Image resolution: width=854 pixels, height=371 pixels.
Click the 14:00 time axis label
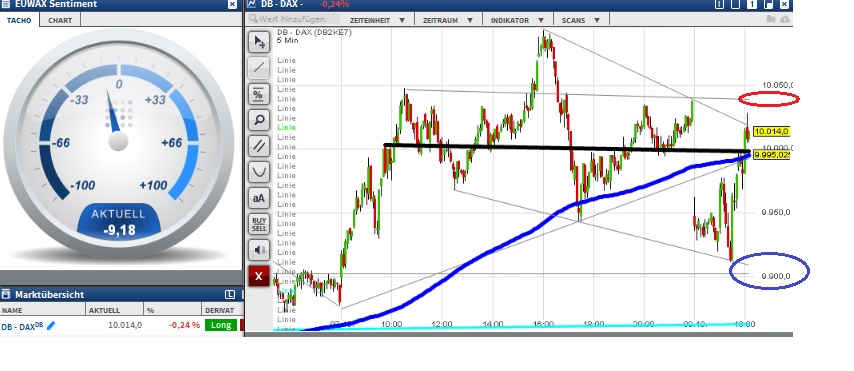[x=493, y=324]
